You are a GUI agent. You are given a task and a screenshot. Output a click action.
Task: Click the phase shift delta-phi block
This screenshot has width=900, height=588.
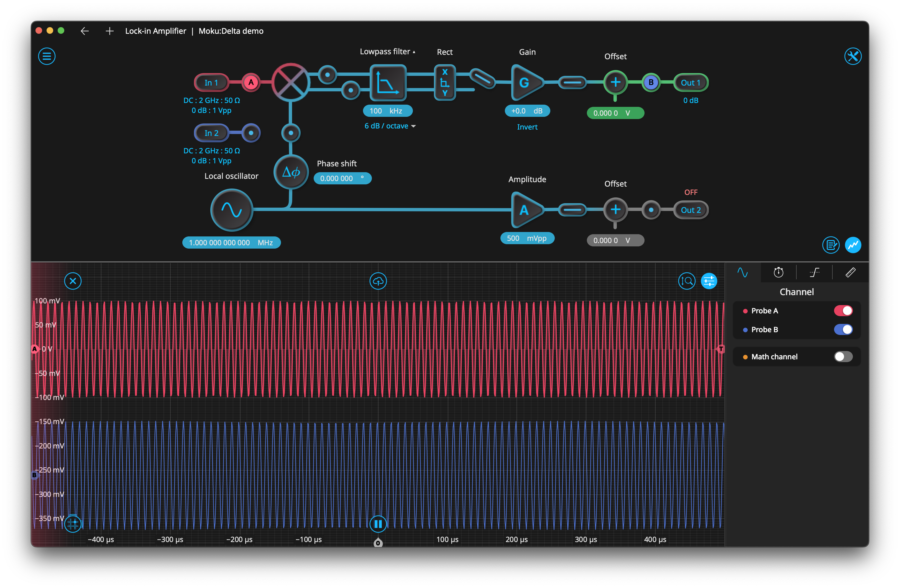(291, 172)
